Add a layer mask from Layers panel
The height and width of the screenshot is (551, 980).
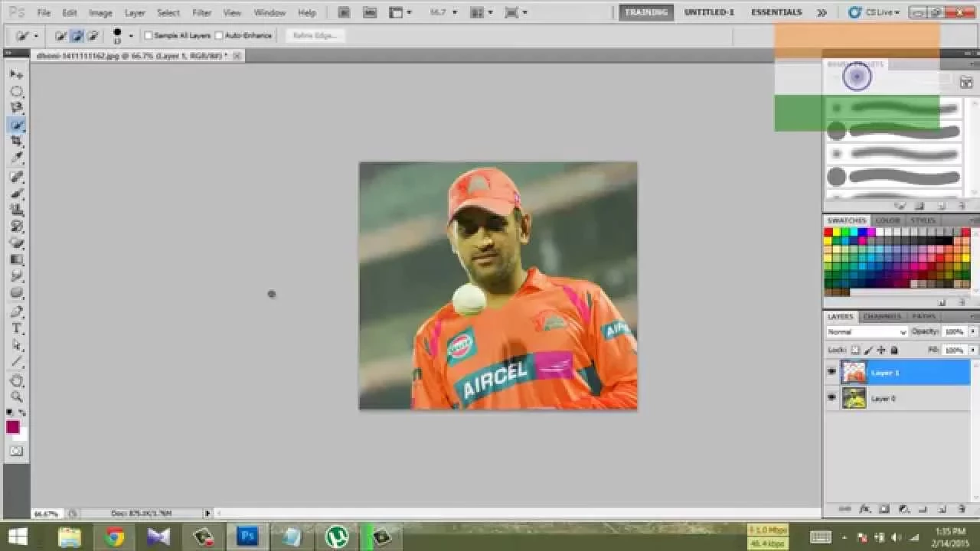(x=884, y=508)
